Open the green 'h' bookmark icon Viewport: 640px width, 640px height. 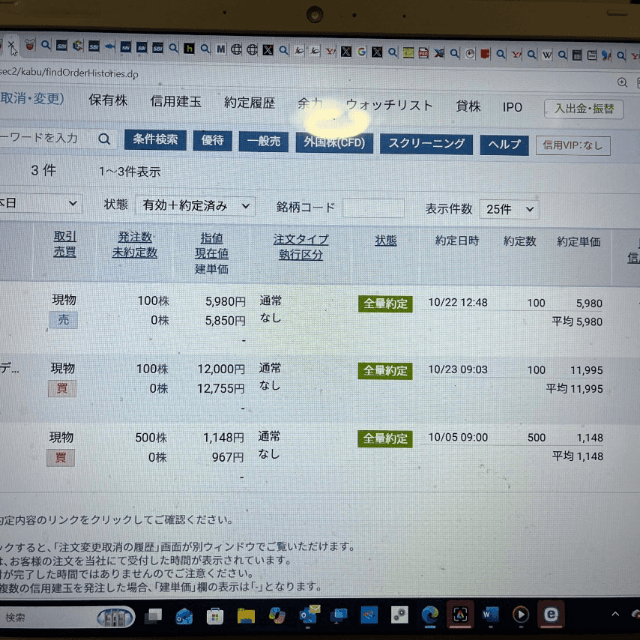[x=189, y=49]
